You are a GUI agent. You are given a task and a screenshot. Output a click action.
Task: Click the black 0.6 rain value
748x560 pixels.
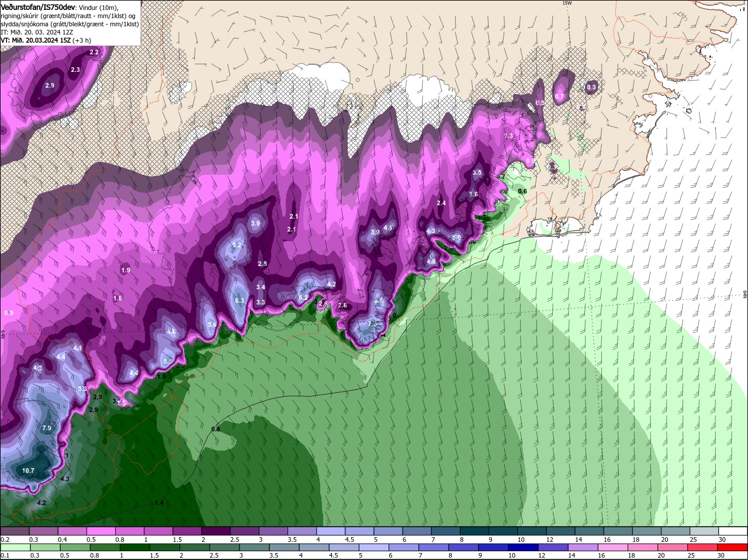coord(522,191)
